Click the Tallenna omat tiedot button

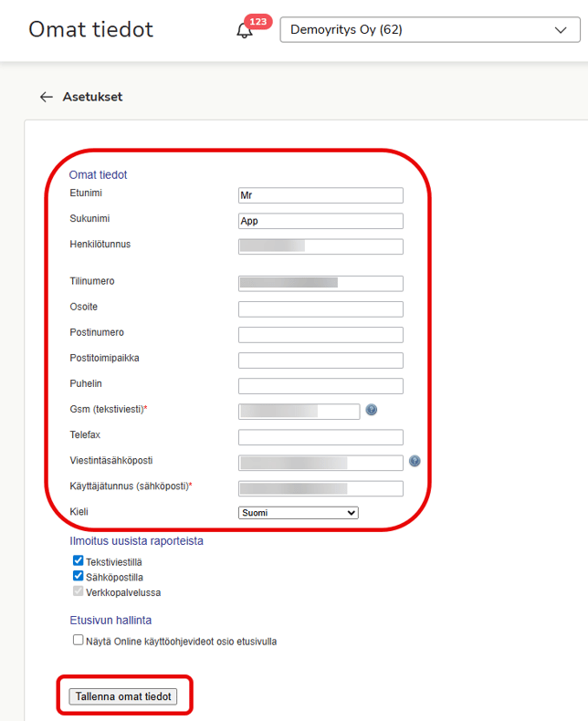point(123,696)
